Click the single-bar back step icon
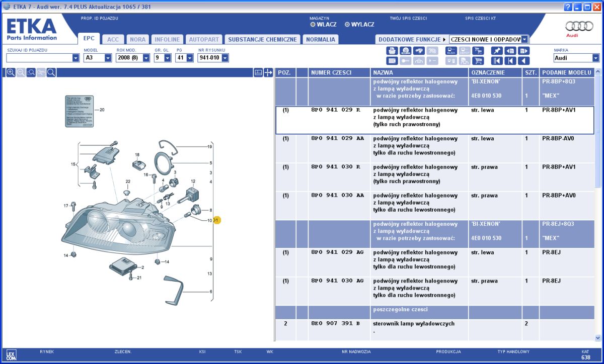The image size is (604, 364). tap(510, 61)
